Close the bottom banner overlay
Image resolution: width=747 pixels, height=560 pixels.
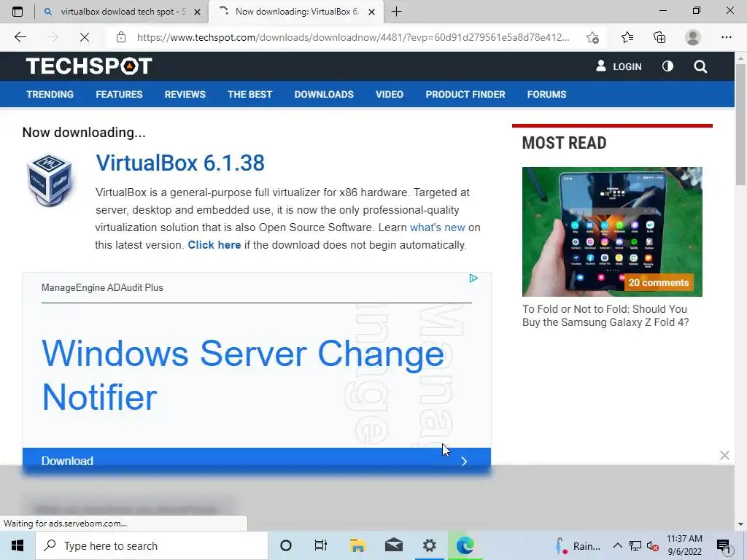tap(724, 455)
